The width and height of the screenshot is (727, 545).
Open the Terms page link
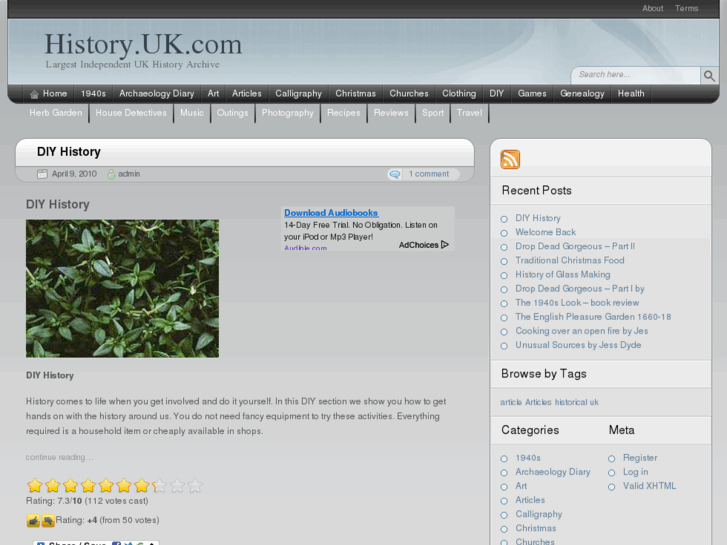point(686,8)
